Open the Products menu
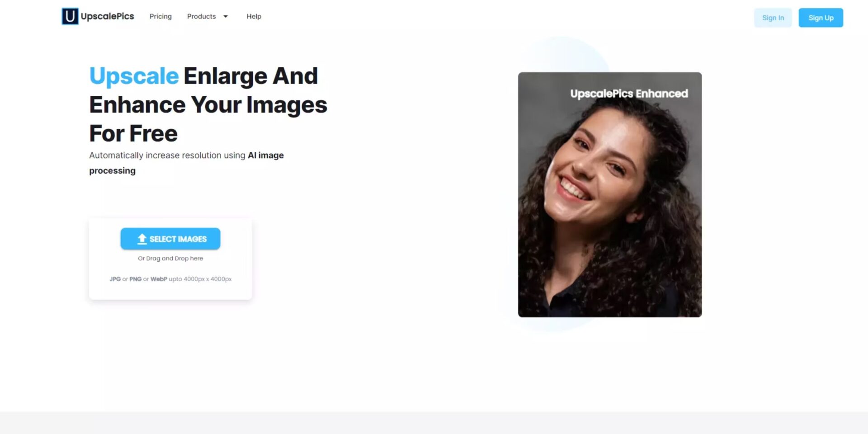This screenshot has width=868, height=434. click(x=202, y=16)
